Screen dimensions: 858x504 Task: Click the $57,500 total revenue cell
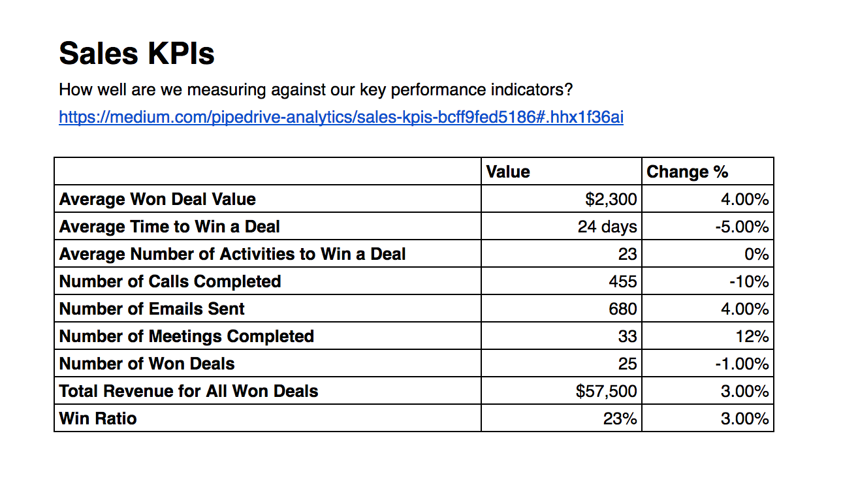coord(562,390)
